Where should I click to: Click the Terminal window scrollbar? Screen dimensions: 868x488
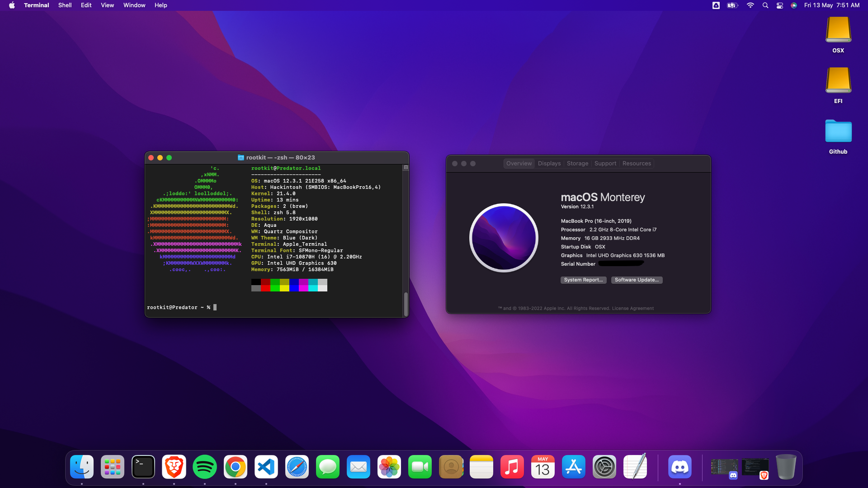click(x=406, y=304)
